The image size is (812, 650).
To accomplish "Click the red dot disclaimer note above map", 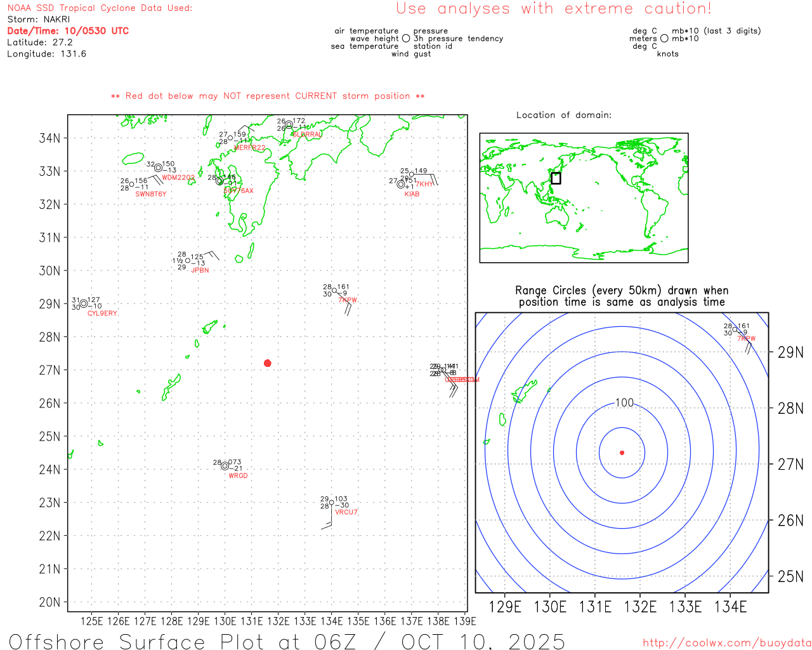I will 268,96.
